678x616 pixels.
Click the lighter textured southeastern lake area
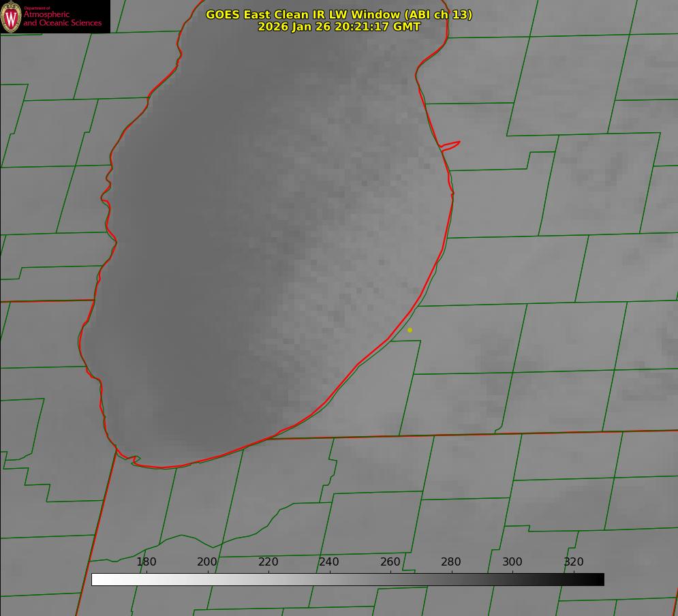tap(341, 307)
